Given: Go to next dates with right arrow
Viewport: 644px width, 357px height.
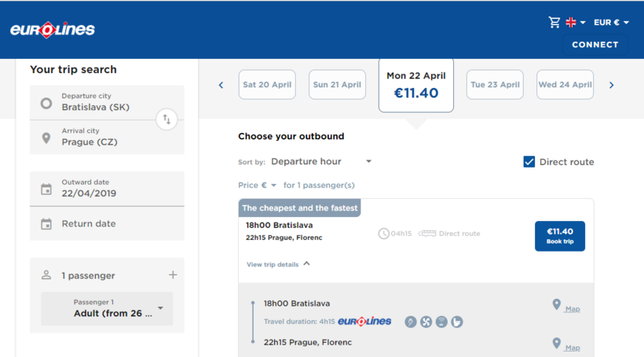Looking at the screenshot, I should point(612,85).
